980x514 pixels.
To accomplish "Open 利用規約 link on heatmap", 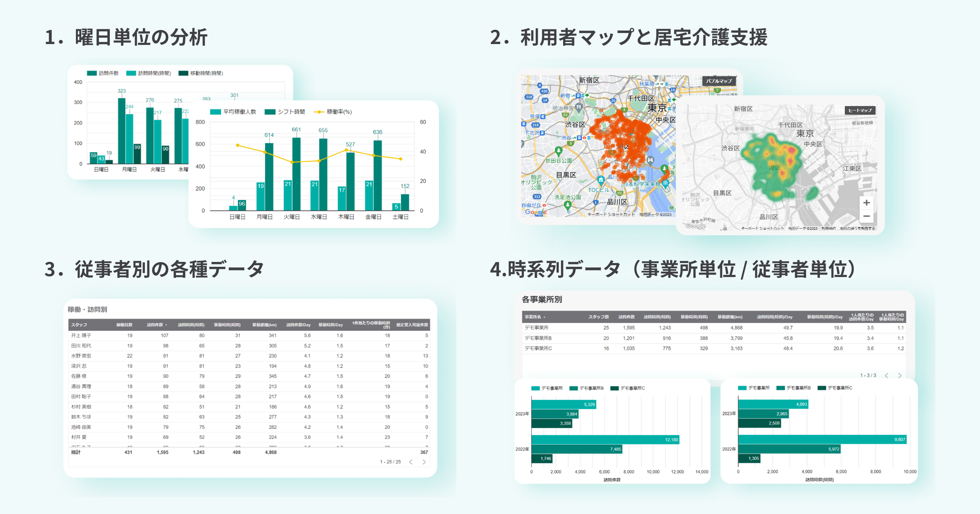I will tap(829, 228).
